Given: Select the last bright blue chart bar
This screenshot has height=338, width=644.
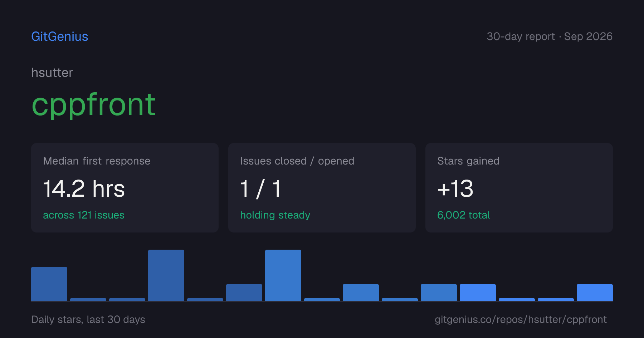Looking at the screenshot, I should (x=595, y=293).
